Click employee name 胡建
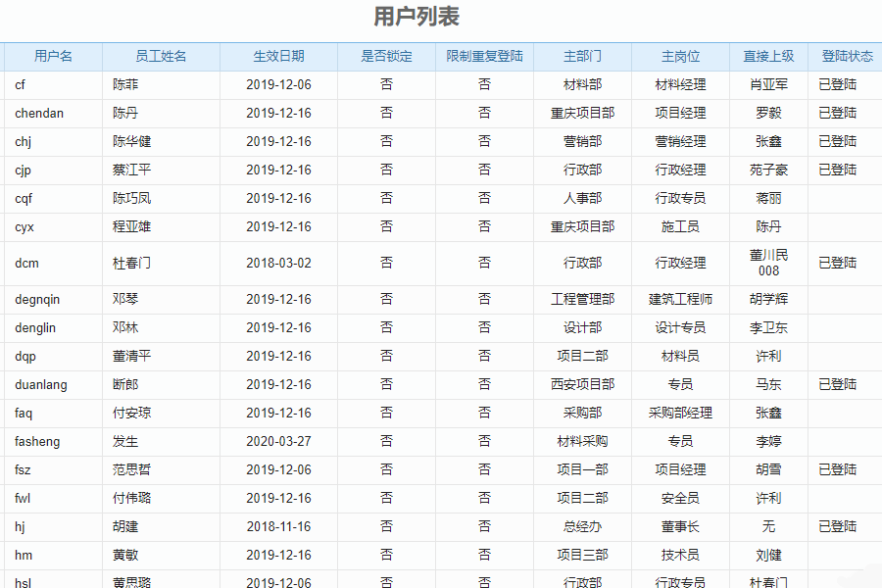Image resolution: width=882 pixels, height=588 pixels. pos(125,526)
